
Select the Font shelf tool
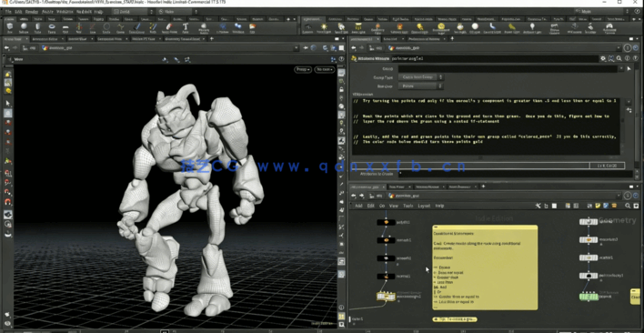point(186,27)
